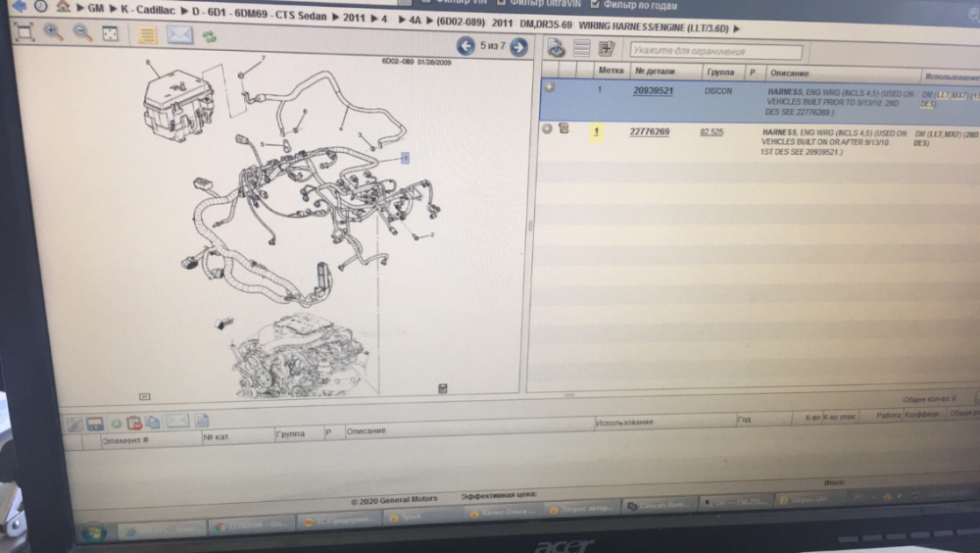Click the 'Укажите для ограничения' filter field

tap(715, 51)
